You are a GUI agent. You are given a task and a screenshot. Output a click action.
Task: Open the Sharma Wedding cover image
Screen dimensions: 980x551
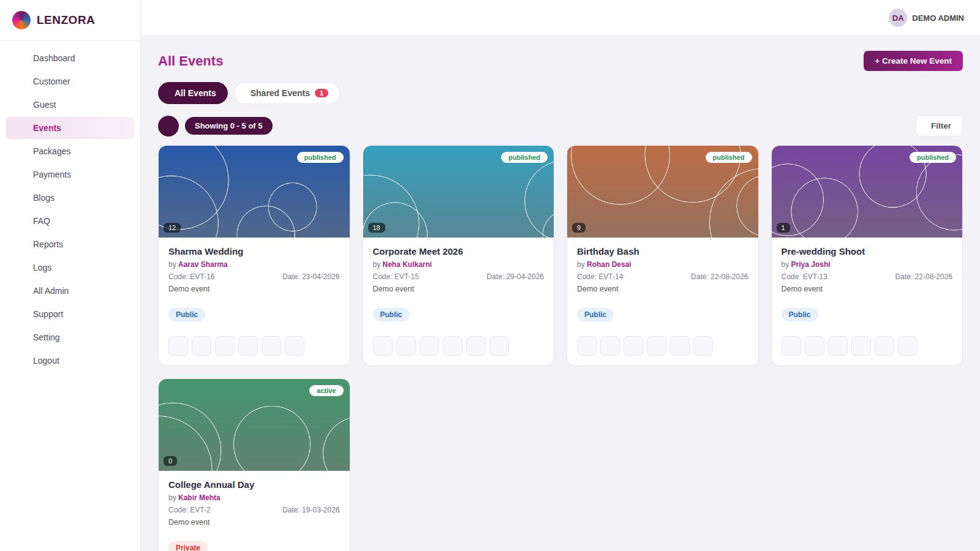coord(254,192)
